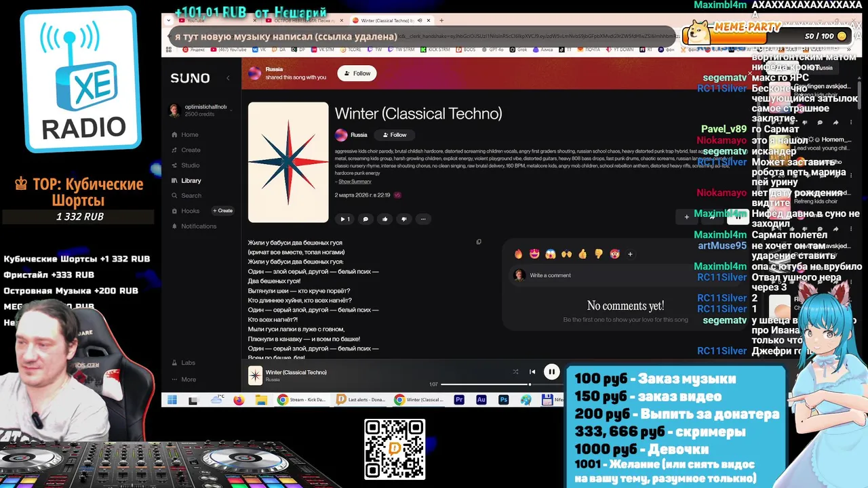Open Labs in the sidebar

[x=183, y=363]
